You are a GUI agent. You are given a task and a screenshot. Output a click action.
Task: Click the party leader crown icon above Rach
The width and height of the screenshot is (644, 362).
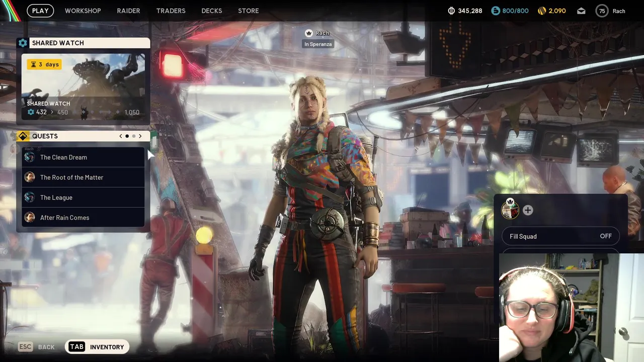(309, 33)
